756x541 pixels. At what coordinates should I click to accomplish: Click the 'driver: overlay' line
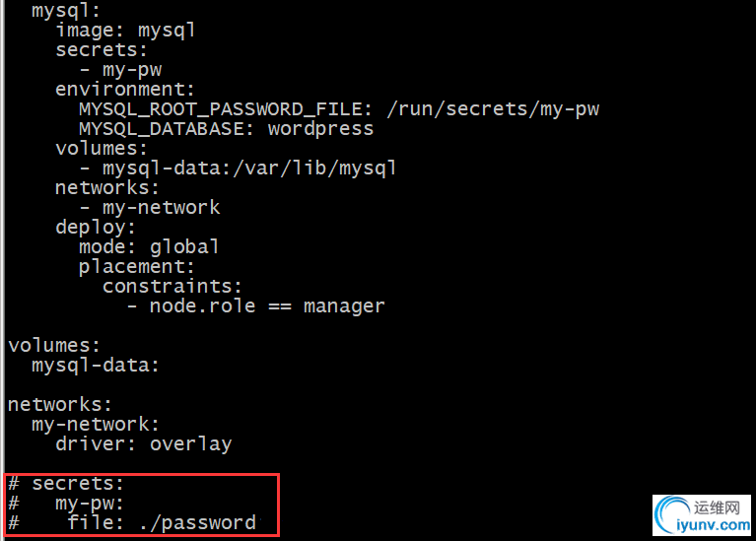click(x=143, y=444)
